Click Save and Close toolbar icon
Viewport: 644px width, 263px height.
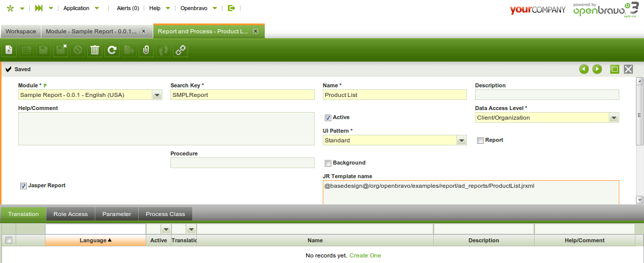point(61,50)
